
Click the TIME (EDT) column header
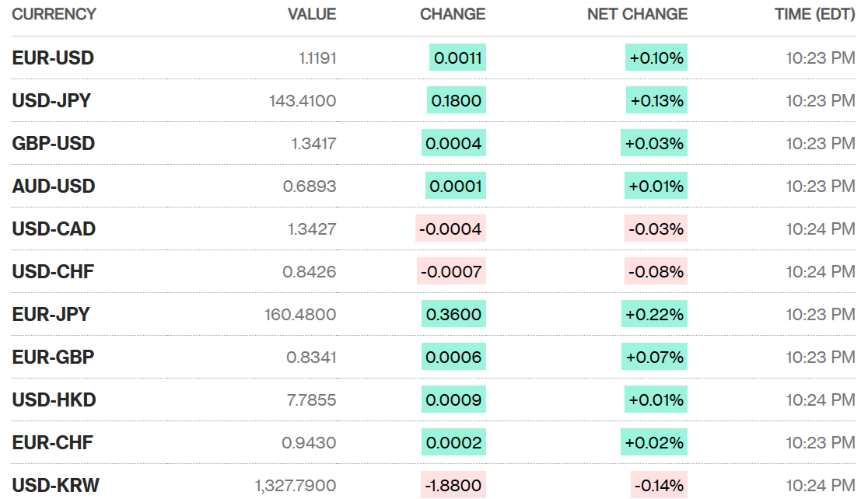pos(814,14)
